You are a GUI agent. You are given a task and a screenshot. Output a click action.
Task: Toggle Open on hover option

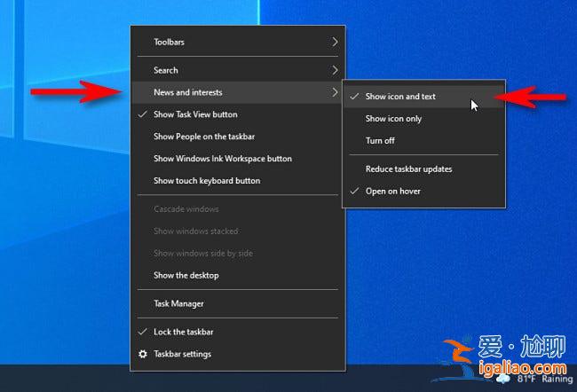[424, 192]
